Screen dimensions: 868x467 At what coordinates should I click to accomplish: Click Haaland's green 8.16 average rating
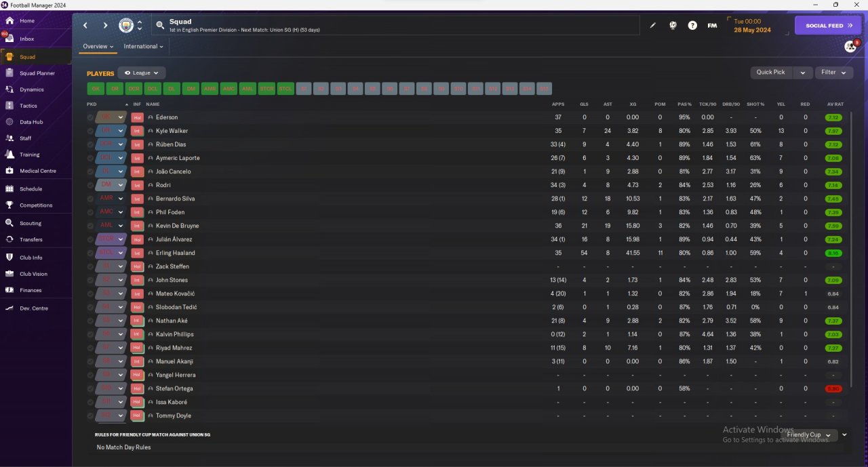[x=833, y=253]
